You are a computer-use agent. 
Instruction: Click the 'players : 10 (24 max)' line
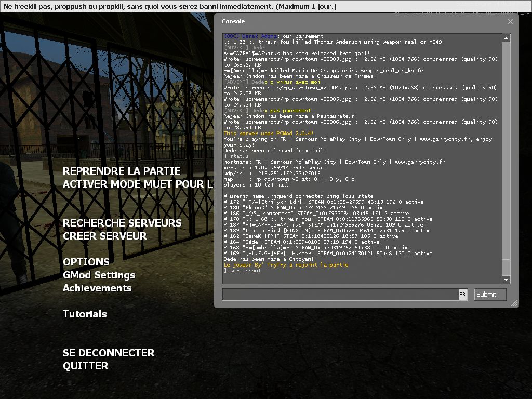coord(256,185)
